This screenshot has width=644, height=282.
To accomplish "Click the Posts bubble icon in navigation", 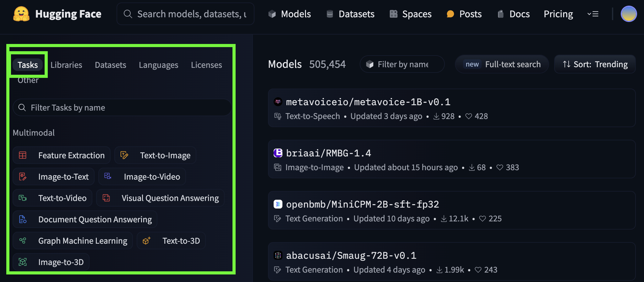I will pos(450,14).
